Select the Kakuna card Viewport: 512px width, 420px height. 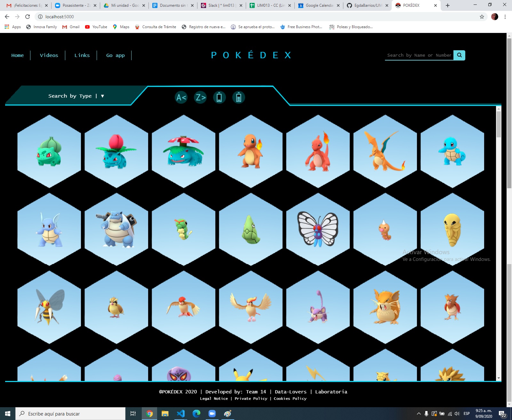(452, 229)
